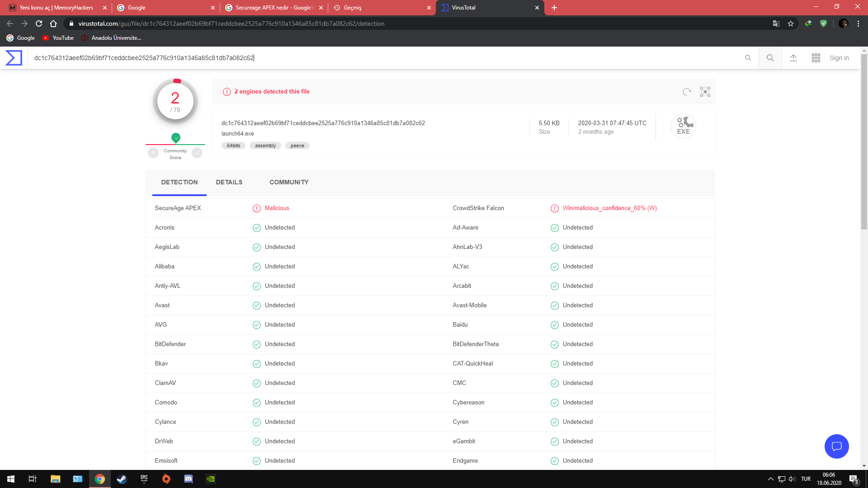This screenshot has height=488, width=868.
Task: Click the BitDefender engine row name
Action: [x=170, y=344]
